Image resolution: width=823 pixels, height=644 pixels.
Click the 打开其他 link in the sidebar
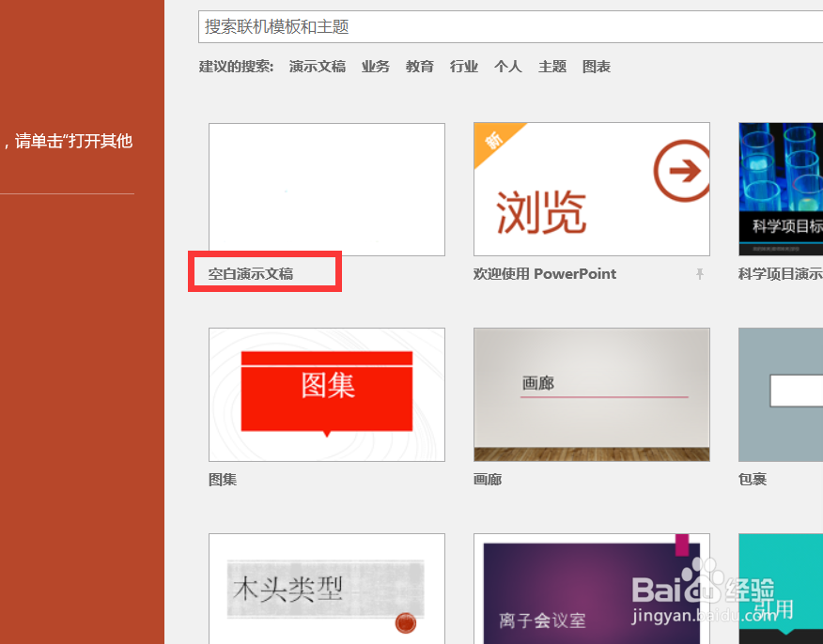[x=101, y=141]
